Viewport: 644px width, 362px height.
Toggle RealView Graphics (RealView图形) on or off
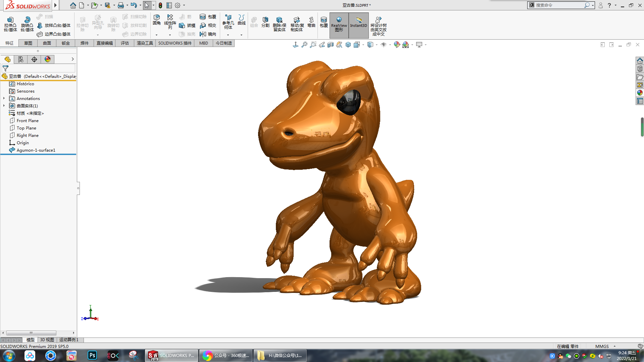click(339, 25)
